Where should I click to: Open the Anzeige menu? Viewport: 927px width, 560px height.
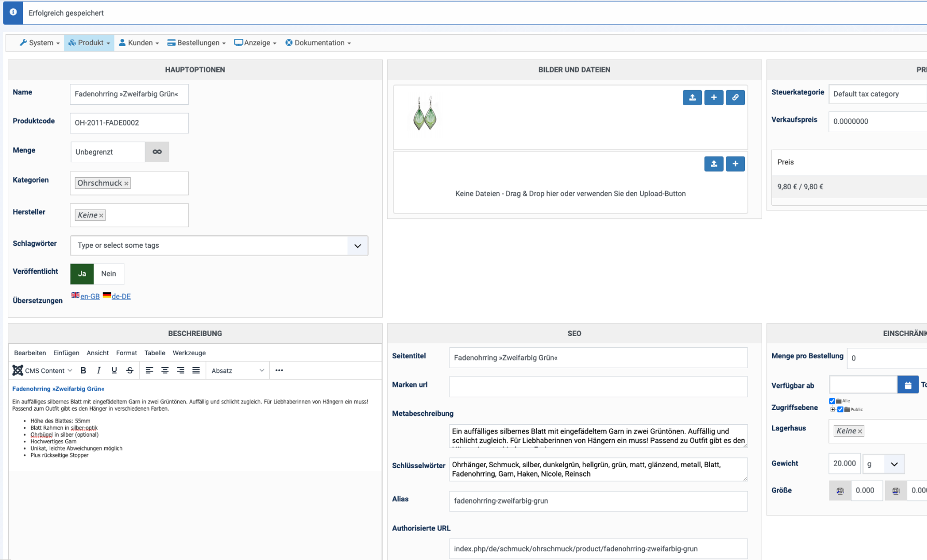coord(255,43)
